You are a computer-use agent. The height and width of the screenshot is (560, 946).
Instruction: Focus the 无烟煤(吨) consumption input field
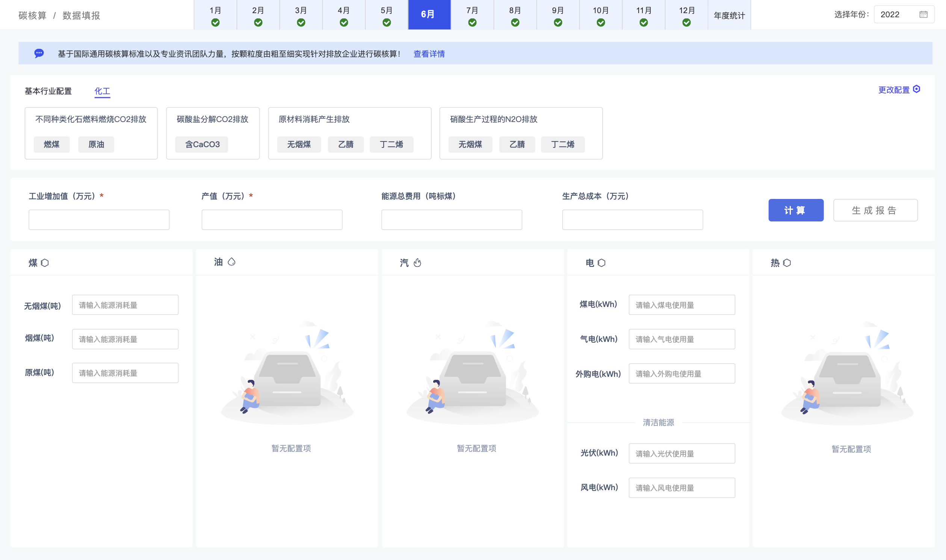(x=125, y=305)
